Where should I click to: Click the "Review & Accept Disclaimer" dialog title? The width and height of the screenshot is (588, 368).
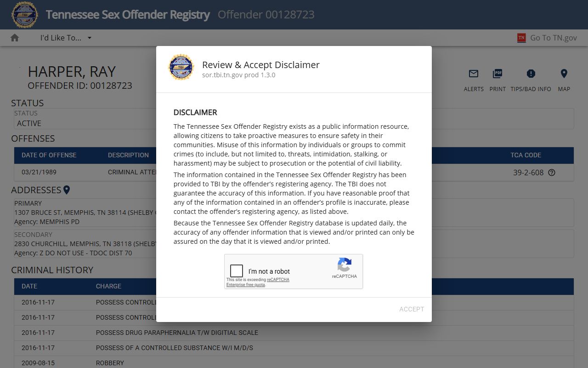point(261,65)
